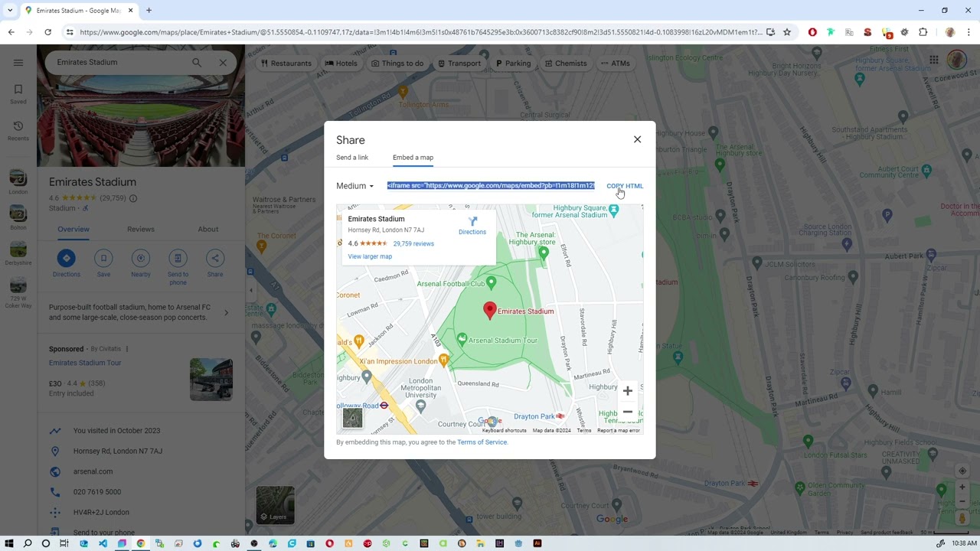Click the taskbar clock 10:38 AM
Viewport: 980px width, 551px height.
point(964,543)
